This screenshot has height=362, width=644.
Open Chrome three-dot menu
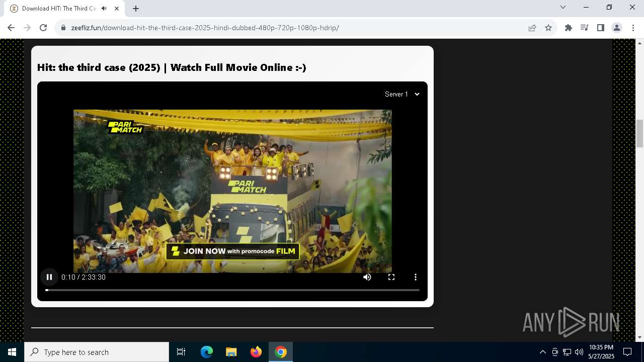(633, 28)
